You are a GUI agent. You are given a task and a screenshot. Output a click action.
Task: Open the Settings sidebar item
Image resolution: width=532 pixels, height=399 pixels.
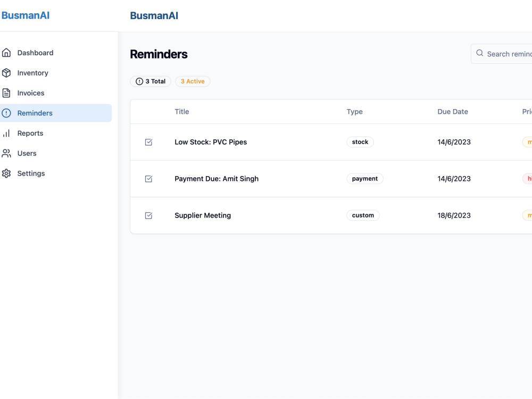pyautogui.click(x=56, y=173)
